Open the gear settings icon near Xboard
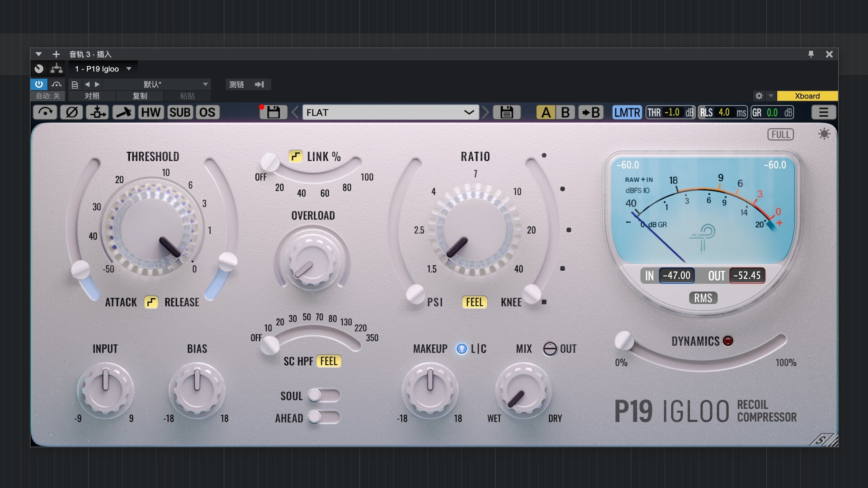The width and height of the screenshot is (868, 488). 759,96
